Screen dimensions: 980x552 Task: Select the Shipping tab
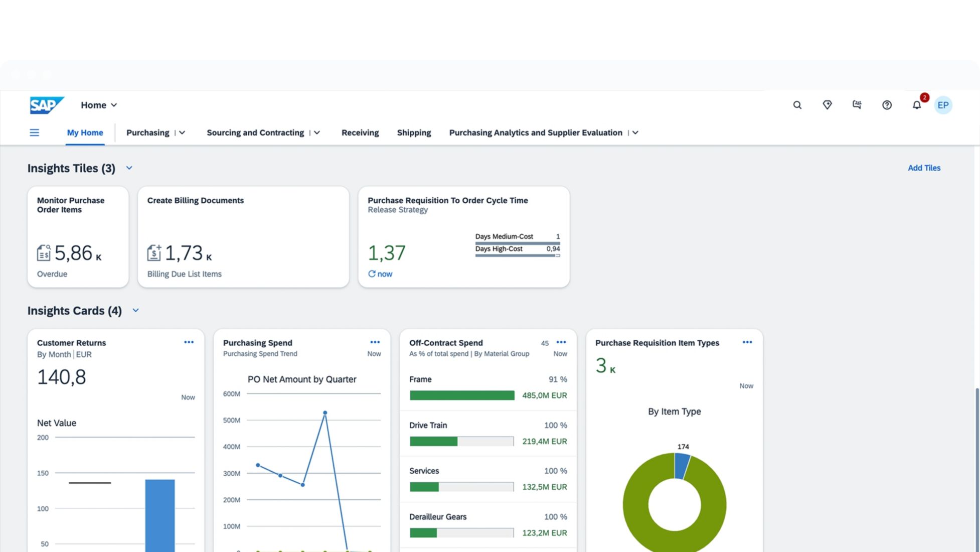(x=414, y=132)
